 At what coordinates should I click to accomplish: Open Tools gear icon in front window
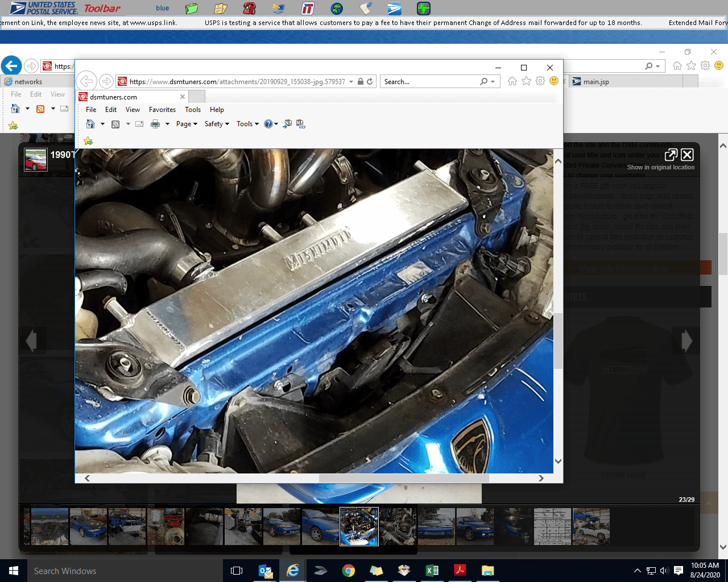540,81
